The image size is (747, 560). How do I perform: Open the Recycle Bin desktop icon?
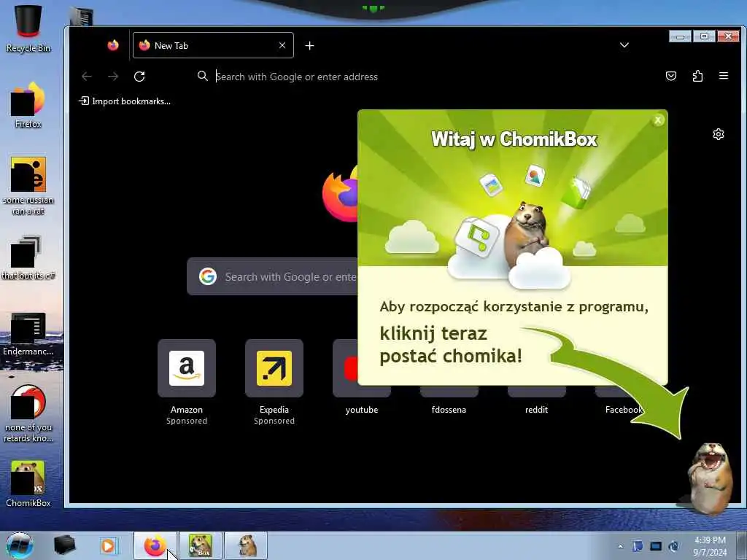(28, 27)
